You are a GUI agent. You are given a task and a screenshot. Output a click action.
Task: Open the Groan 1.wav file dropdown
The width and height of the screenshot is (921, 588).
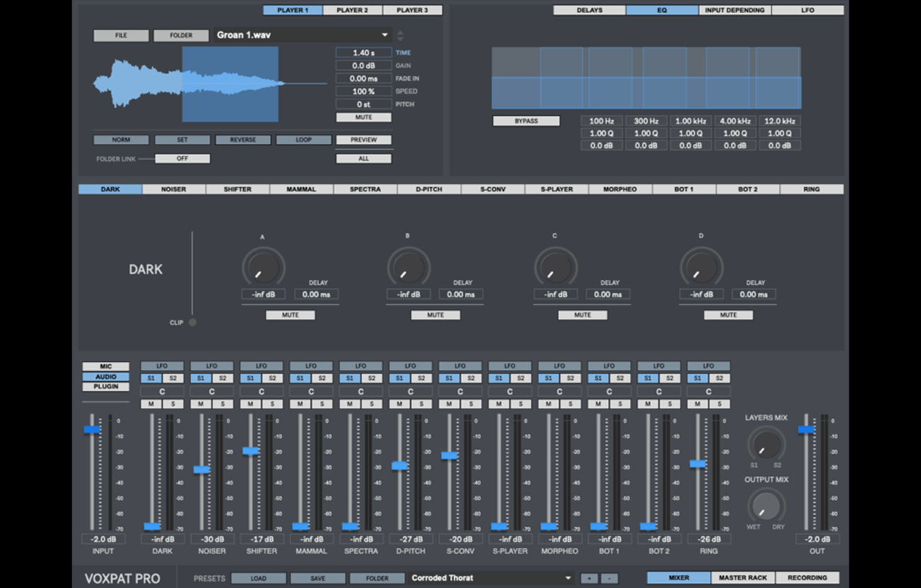pyautogui.click(x=385, y=35)
